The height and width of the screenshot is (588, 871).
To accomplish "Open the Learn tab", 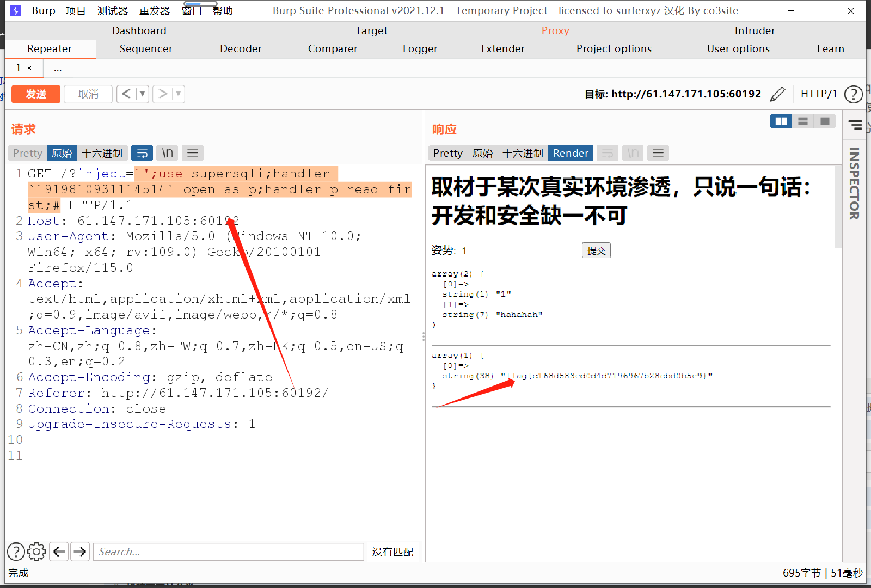I will (x=830, y=49).
